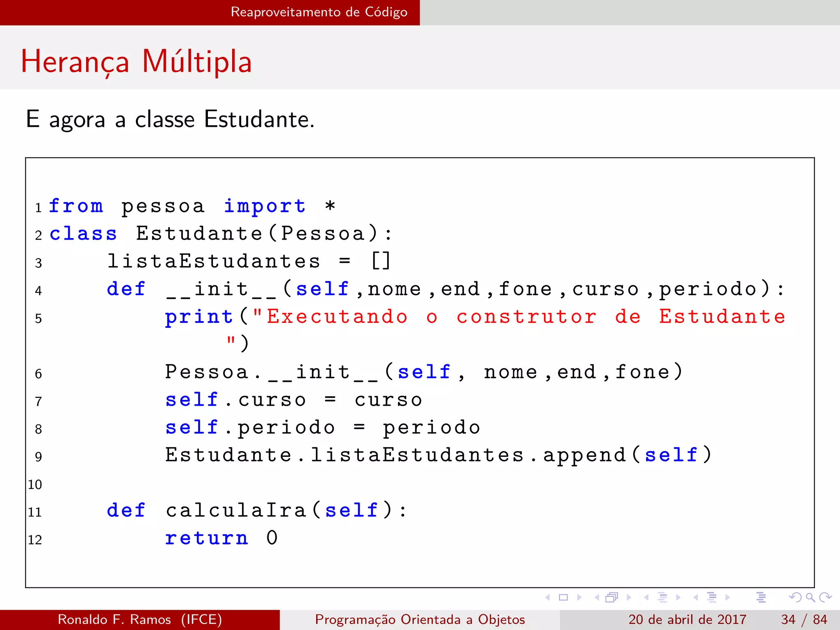
Task: Click code line 'self.curso = curso'
Action: click(294, 400)
